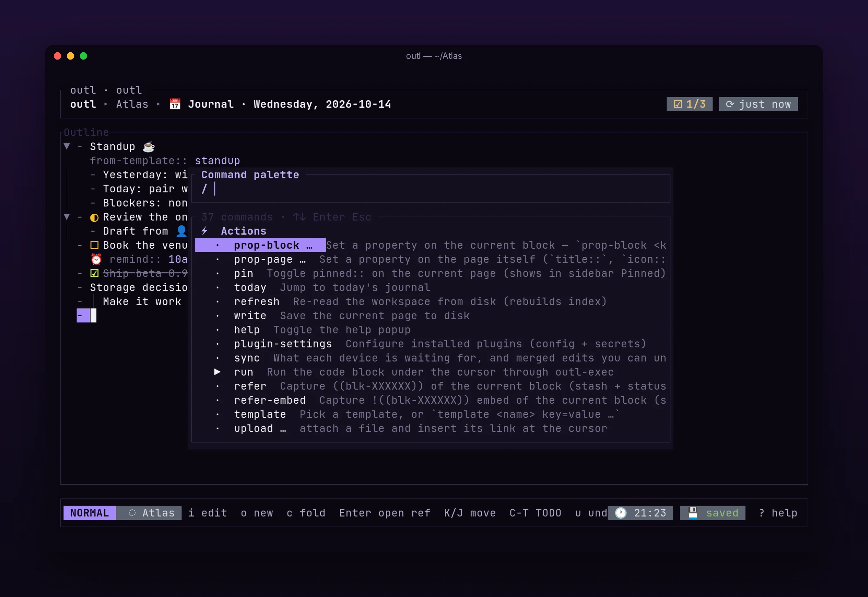Collapse the Standup block triangle

tap(67, 146)
